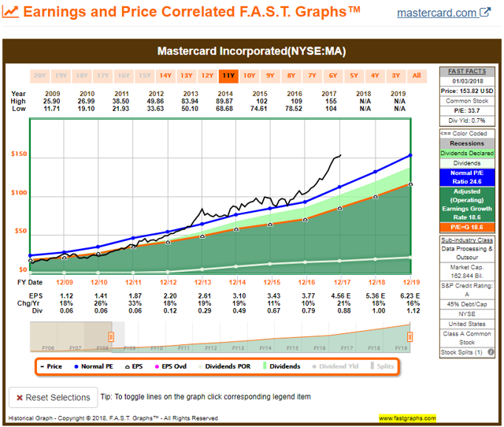The height and width of the screenshot is (427, 504).
Task: Toggle the Dividends POR legend item
Action: (x=224, y=366)
